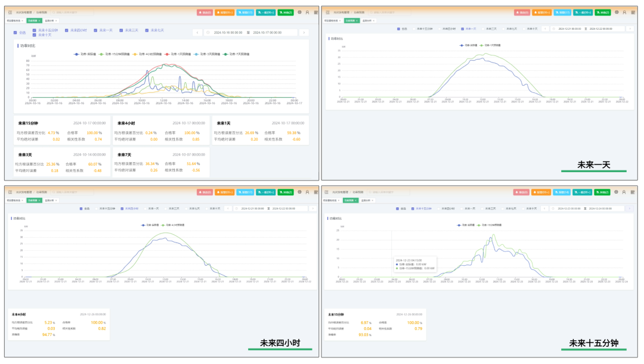Collapse sidebar menu icon in 未来一天 panel
The image size is (644, 364).
(x=327, y=13)
